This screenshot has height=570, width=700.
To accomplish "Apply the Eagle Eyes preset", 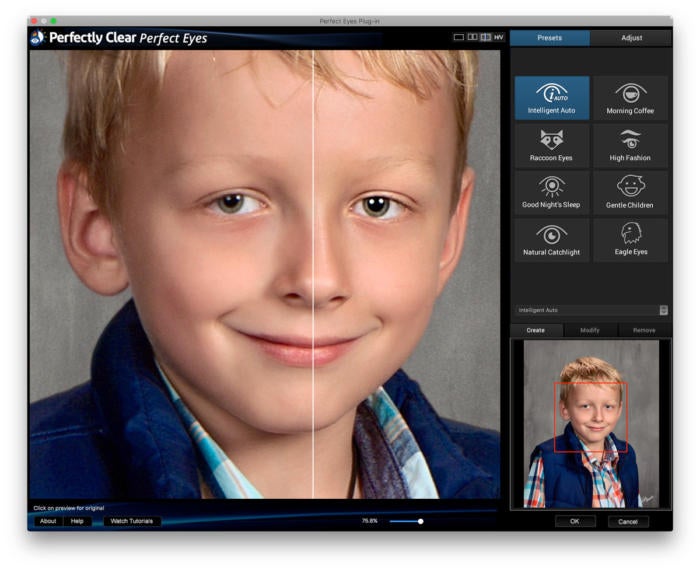I will coord(630,240).
